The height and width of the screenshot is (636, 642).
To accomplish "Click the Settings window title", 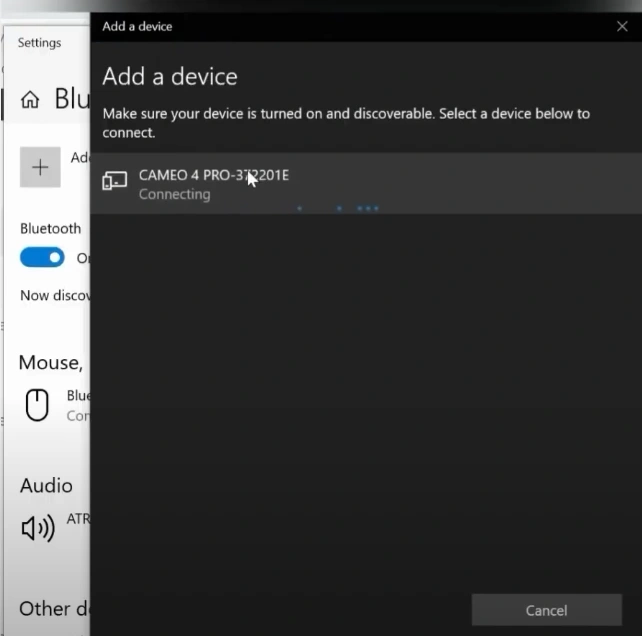I will click(39, 43).
